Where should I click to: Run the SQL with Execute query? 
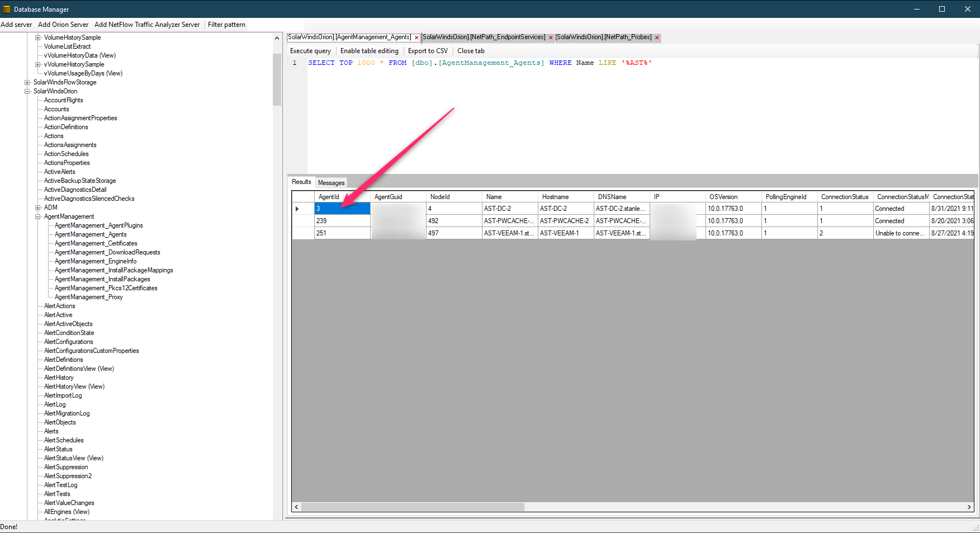[310, 51]
